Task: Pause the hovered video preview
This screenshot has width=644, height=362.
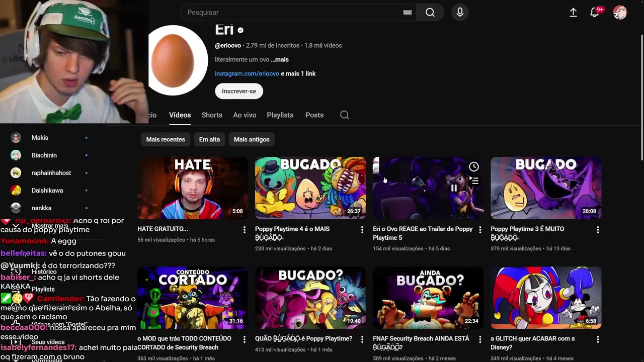Action: [x=454, y=188]
